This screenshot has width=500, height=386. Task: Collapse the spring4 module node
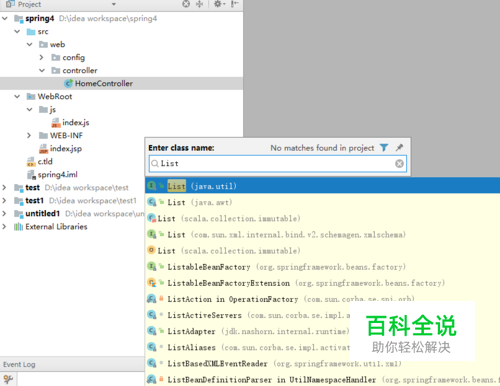(5, 18)
